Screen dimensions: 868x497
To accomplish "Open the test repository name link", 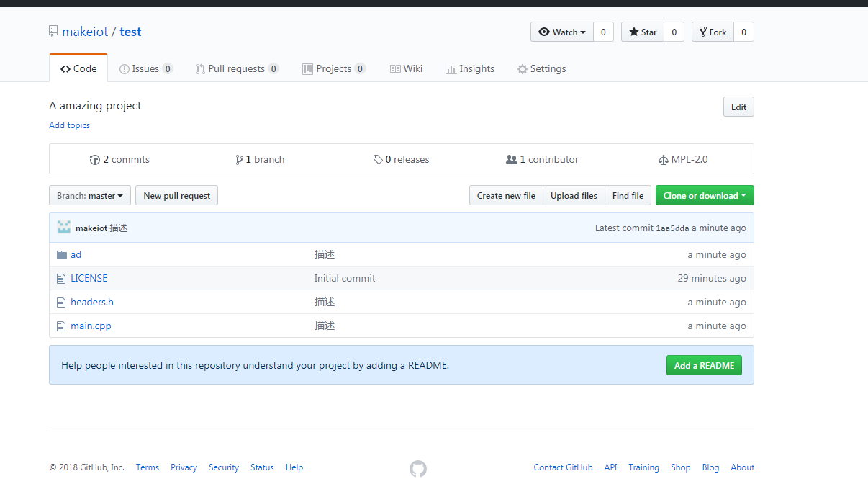I will click(x=130, y=32).
